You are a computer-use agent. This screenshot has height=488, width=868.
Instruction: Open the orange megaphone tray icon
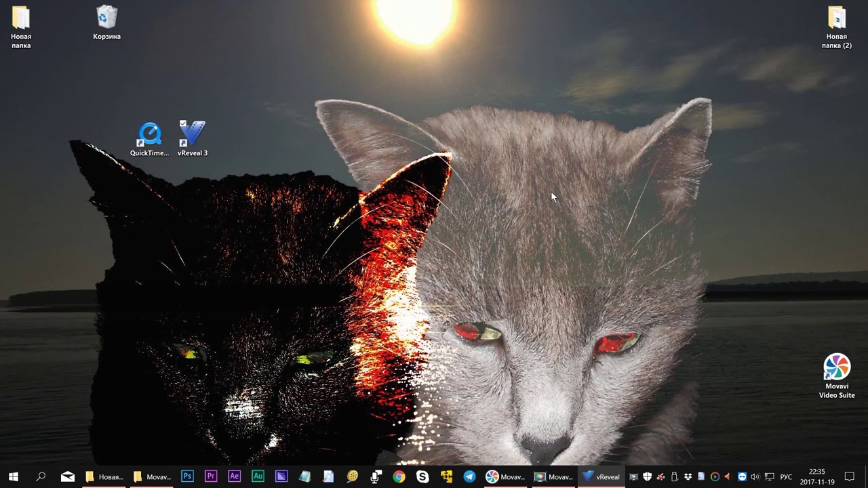coord(728,476)
